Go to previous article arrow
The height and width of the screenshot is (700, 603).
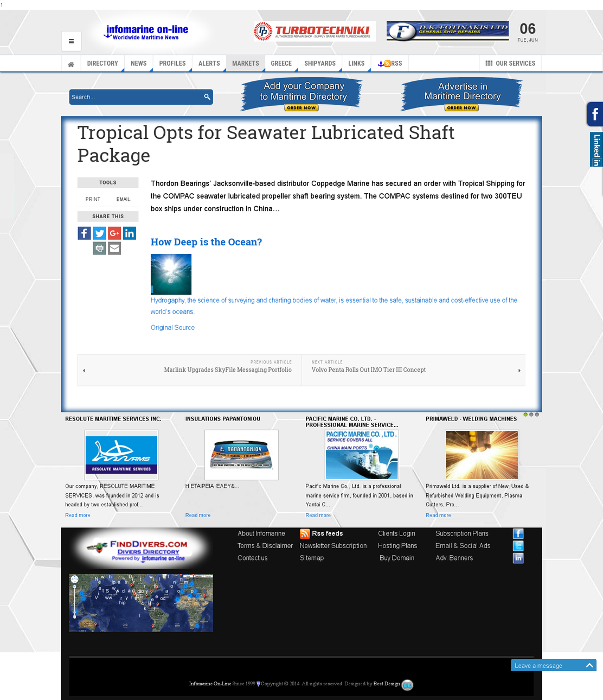tap(84, 371)
